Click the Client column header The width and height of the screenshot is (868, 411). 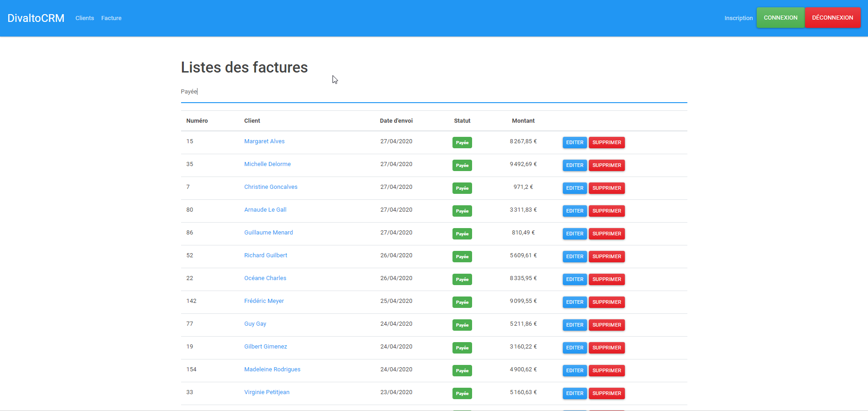(252, 121)
